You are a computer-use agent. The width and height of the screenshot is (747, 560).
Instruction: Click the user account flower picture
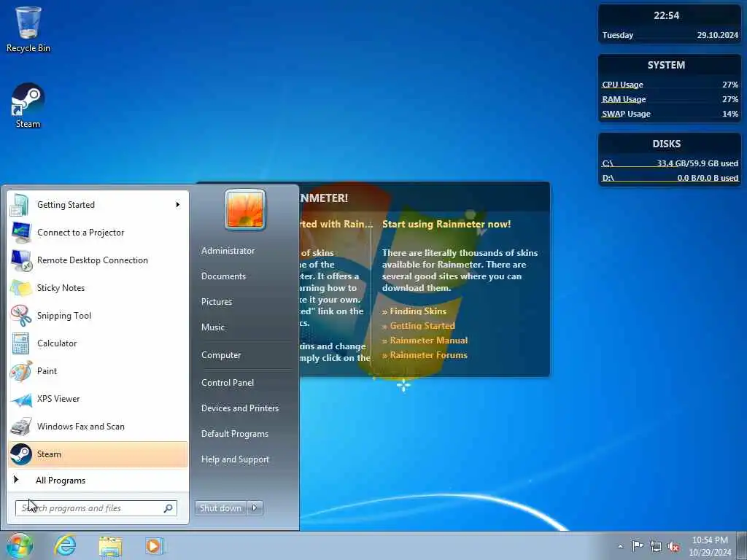coord(245,209)
